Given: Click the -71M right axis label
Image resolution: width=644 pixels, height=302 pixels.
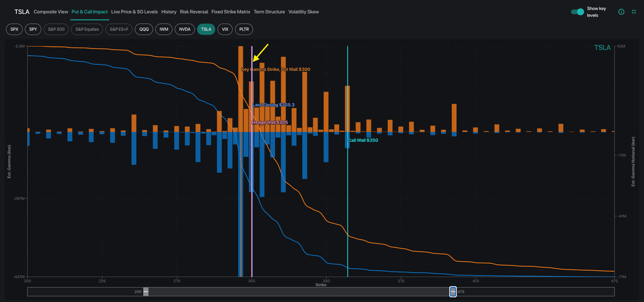Looking at the screenshot, I should tap(622, 277).
